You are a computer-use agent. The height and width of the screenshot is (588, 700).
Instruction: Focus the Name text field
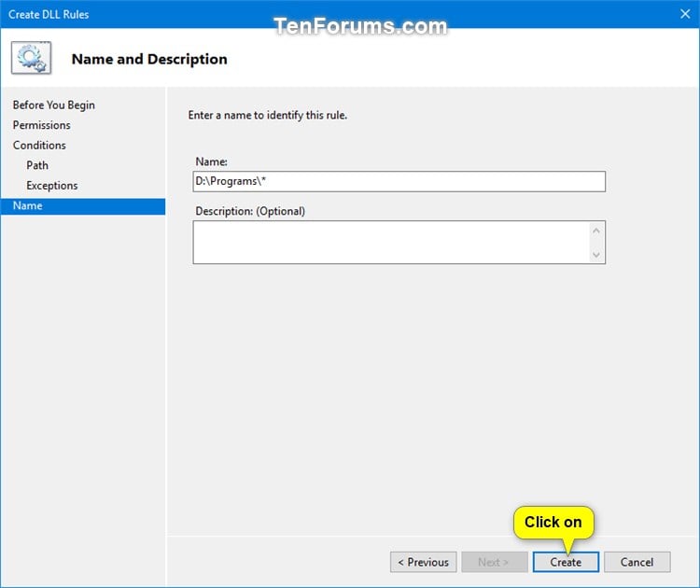(x=399, y=181)
